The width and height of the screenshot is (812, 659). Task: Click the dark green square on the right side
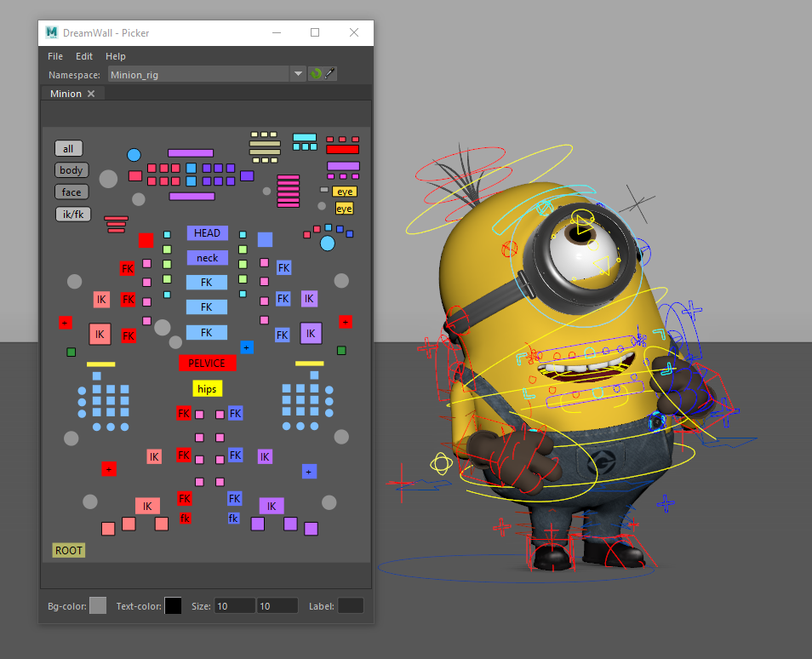coord(341,351)
